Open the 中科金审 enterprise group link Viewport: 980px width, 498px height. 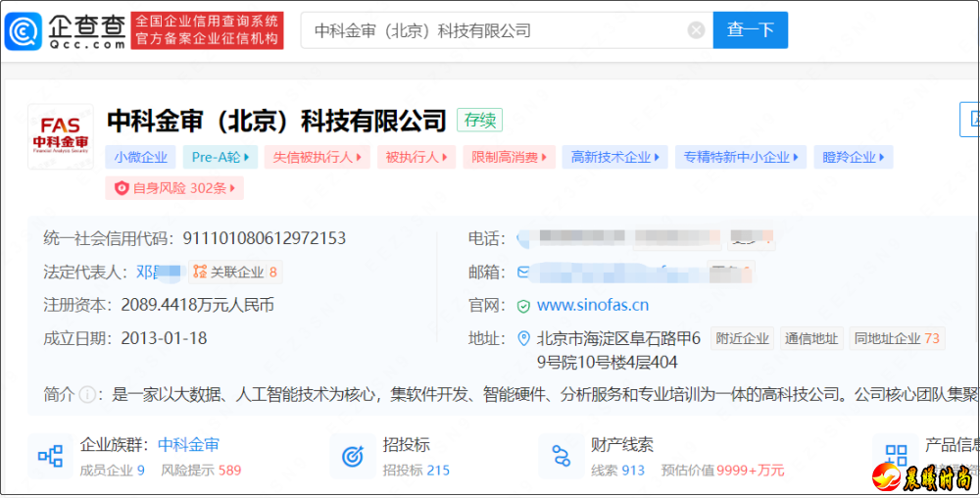click(x=188, y=445)
